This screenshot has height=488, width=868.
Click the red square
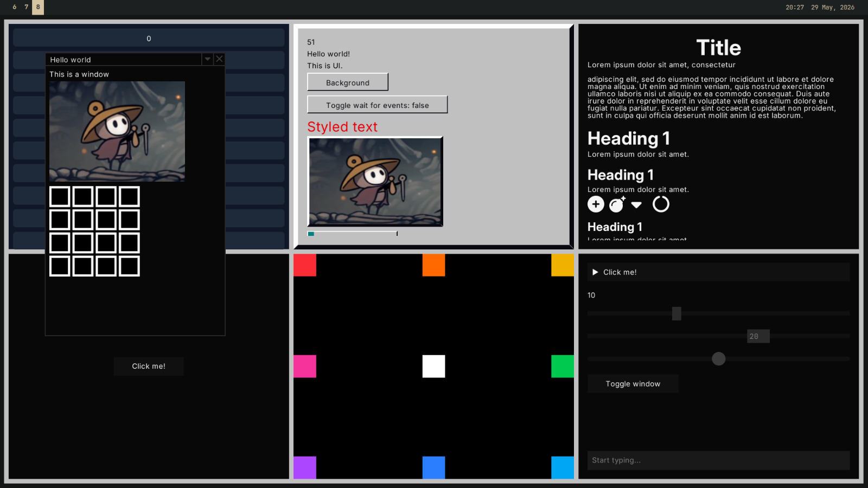[305, 265]
